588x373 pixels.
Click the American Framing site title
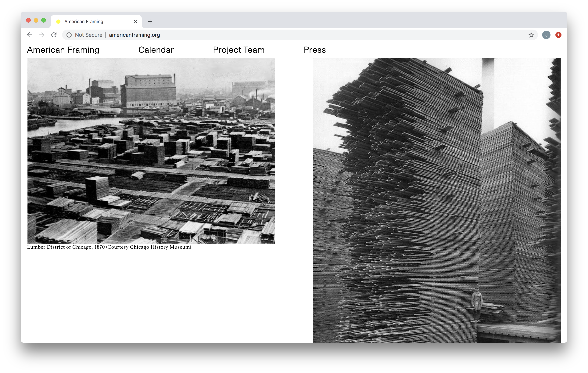click(63, 50)
